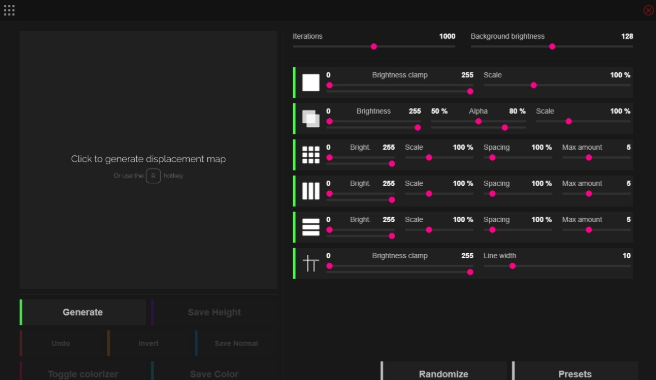Click the Toggle colorizer button
This screenshot has height=380, width=656.
click(x=82, y=371)
